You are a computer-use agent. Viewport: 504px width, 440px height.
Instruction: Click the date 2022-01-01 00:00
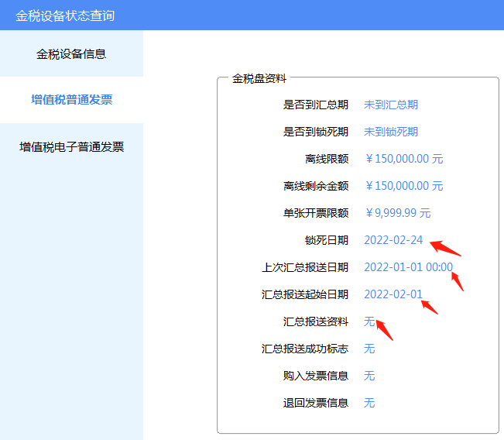tap(408, 267)
